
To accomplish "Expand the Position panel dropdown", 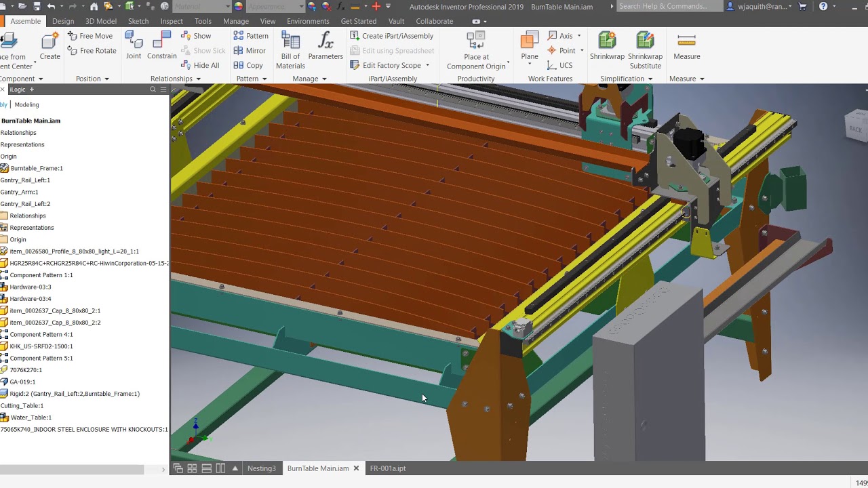I will pos(106,79).
